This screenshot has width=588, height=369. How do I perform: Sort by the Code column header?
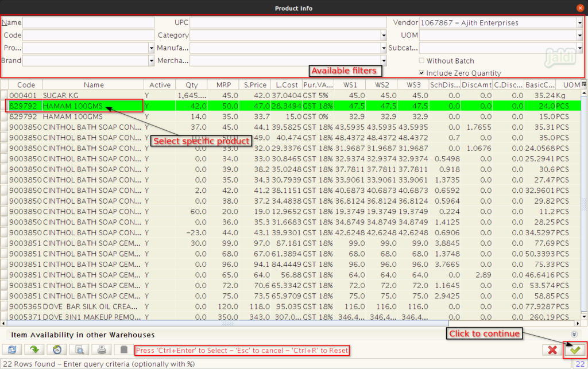coord(25,85)
